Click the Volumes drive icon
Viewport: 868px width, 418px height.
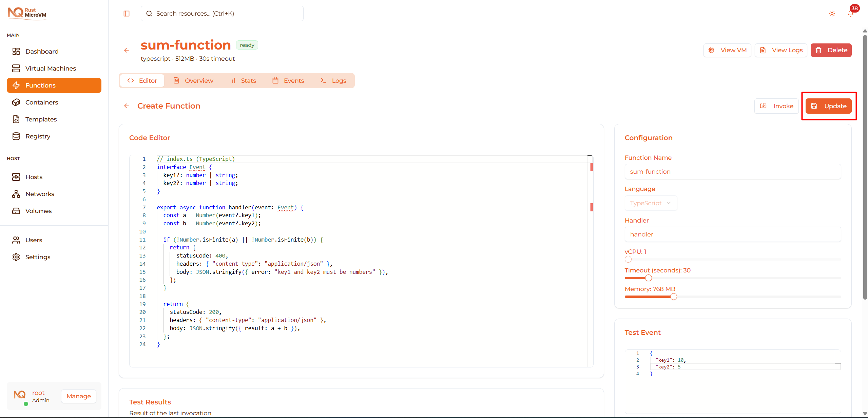[x=16, y=211]
